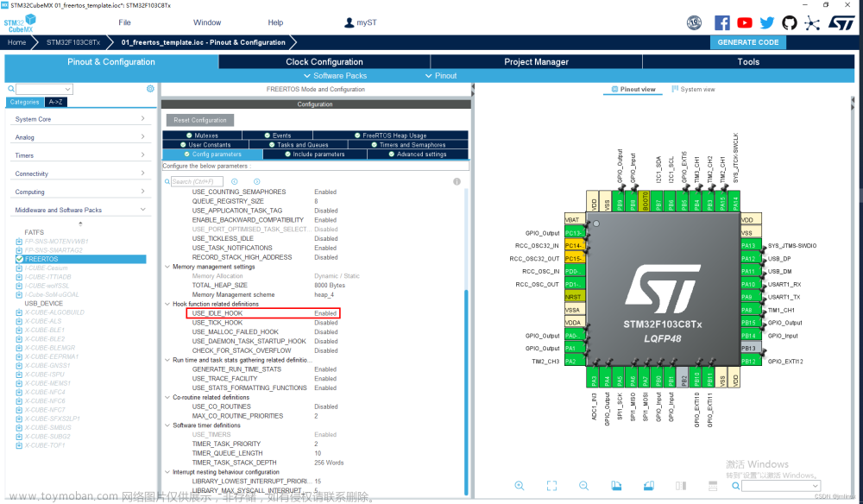Click Home breadcrumb

click(16, 42)
